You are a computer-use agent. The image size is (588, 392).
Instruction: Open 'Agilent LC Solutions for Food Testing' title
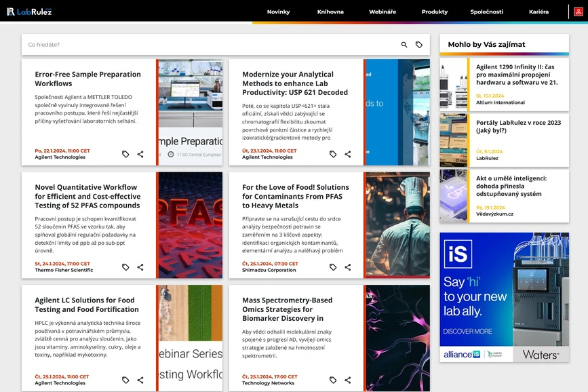(x=87, y=305)
